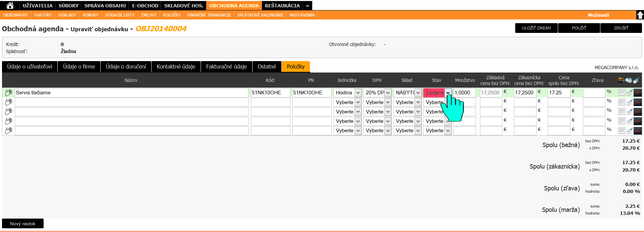644x232 pixels.
Task: Click the orange truck icon in table header
Action: point(621,80)
